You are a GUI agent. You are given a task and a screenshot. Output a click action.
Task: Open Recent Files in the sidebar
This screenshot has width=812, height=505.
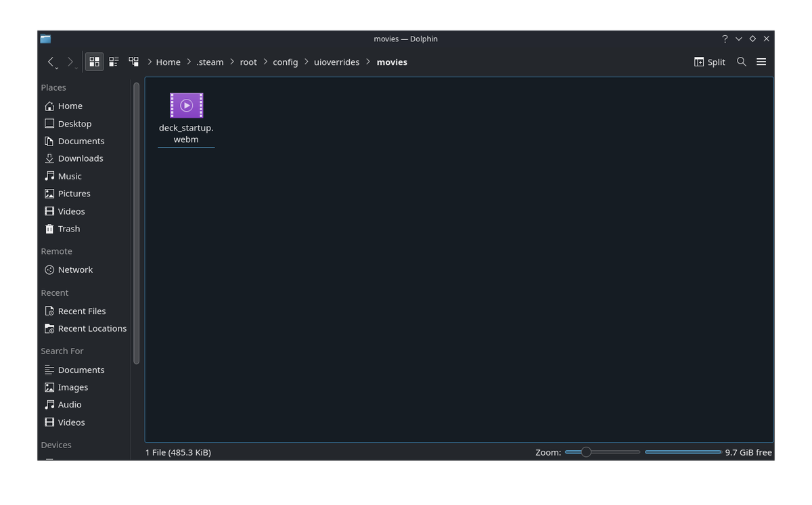[x=81, y=311]
